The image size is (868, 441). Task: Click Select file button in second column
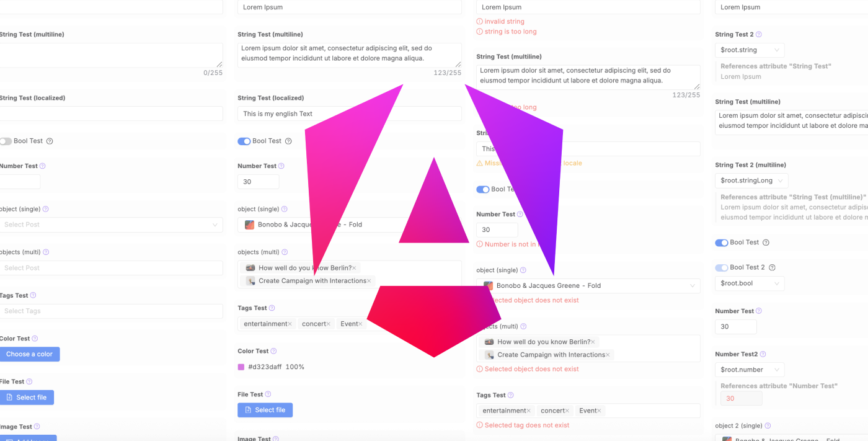tap(265, 410)
